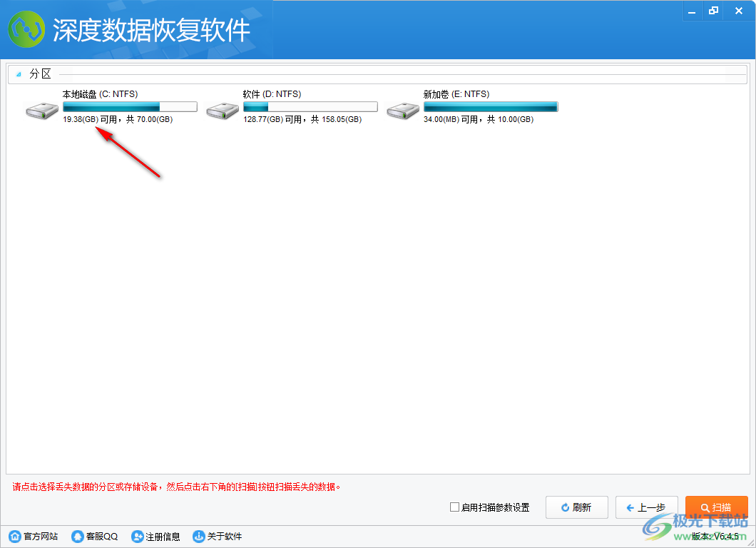The width and height of the screenshot is (756, 548).
Task: Click version V6.4.5 text
Action: [x=715, y=536]
